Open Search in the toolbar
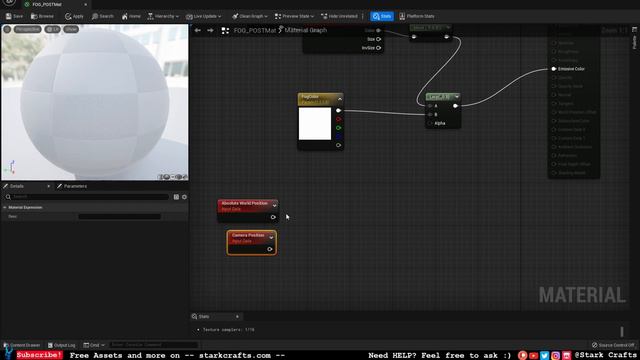The height and width of the screenshot is (360, 640). [102, 16]
